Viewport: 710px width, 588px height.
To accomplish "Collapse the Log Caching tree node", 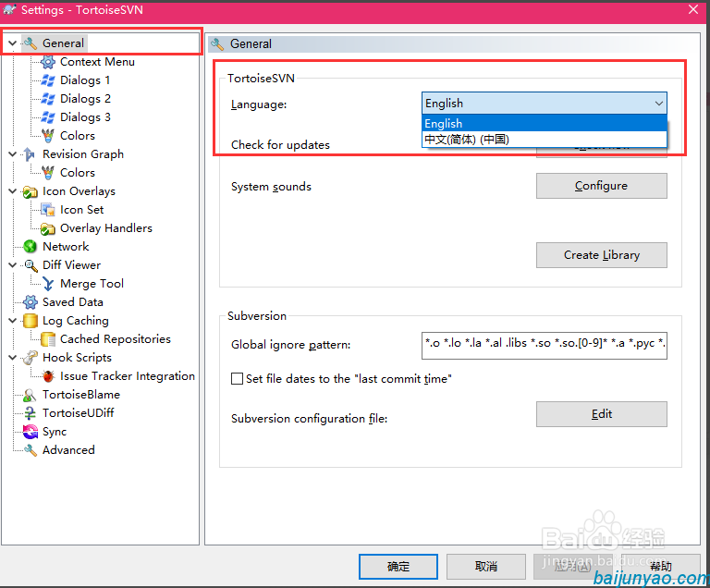I will [x=13, y=321].
